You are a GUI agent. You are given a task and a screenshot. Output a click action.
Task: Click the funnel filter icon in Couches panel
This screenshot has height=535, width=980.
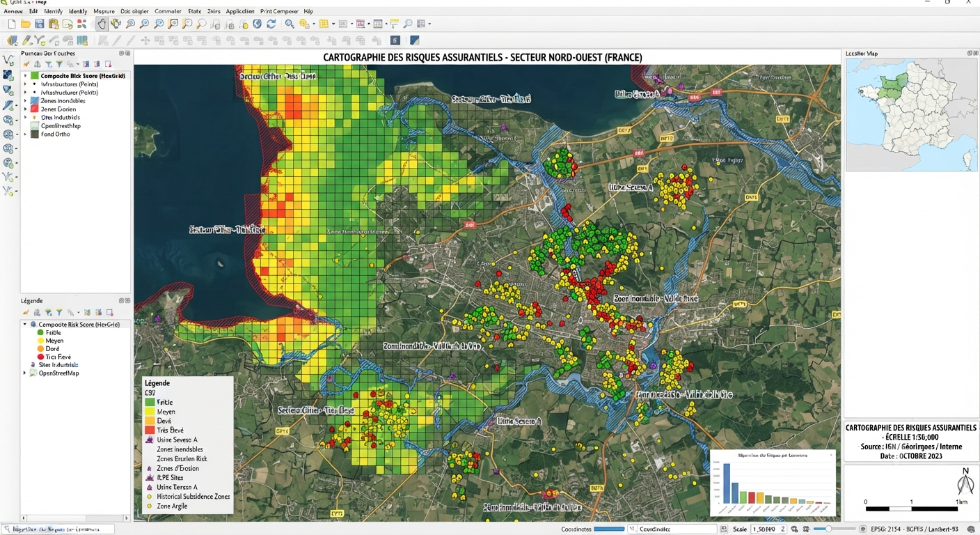59,64
